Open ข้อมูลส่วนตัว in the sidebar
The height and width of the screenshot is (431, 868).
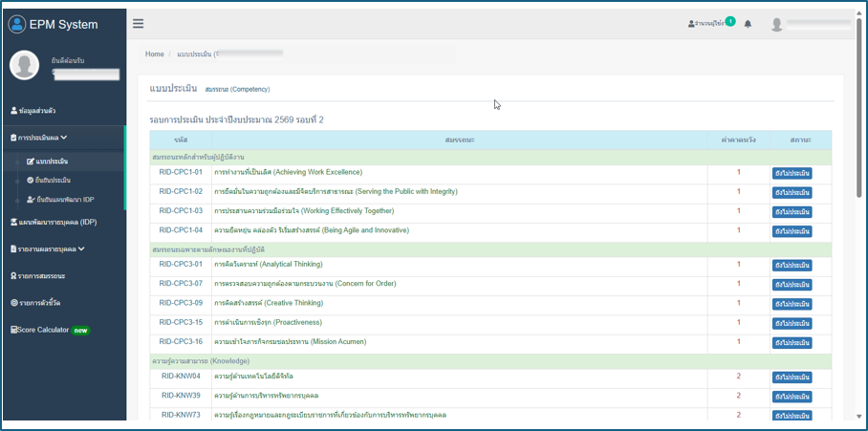pyautogui.click(x=33, y=111)
